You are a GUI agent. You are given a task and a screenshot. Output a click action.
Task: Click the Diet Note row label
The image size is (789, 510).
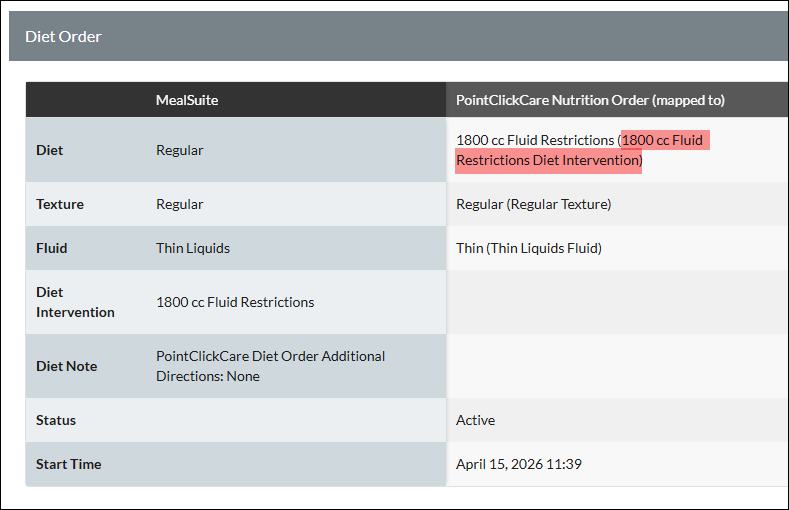pos(66,366)
